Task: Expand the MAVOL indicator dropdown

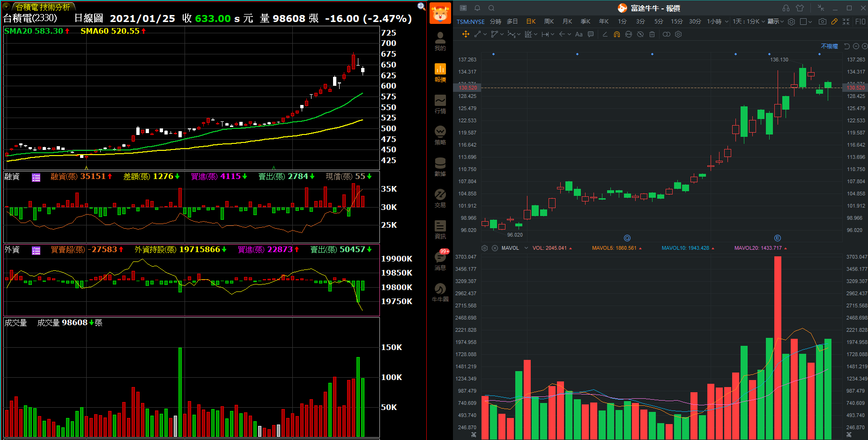Action: point(526,248)
